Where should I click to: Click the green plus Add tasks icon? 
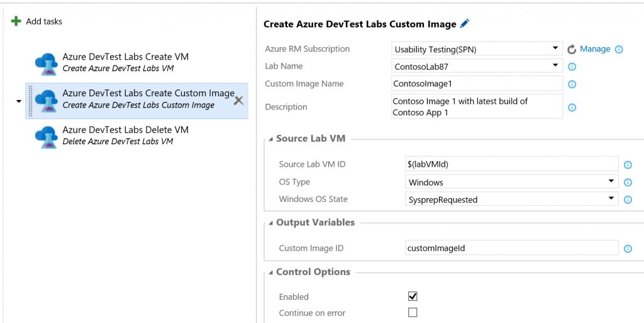click(x=16, y=21)
